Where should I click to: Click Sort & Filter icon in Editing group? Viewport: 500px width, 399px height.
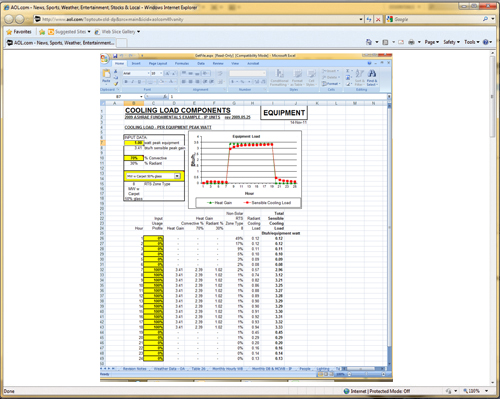(x=359, y=77)
